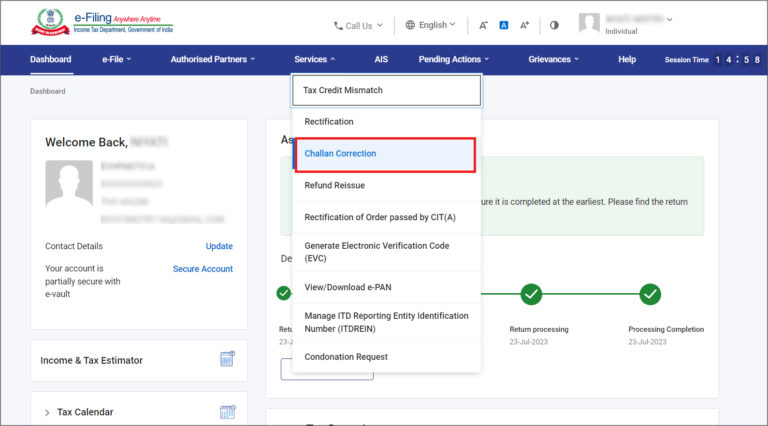Click the profile picture placeholder
Image resolution: width=768 pixels, height=426 pixels.
69,188
